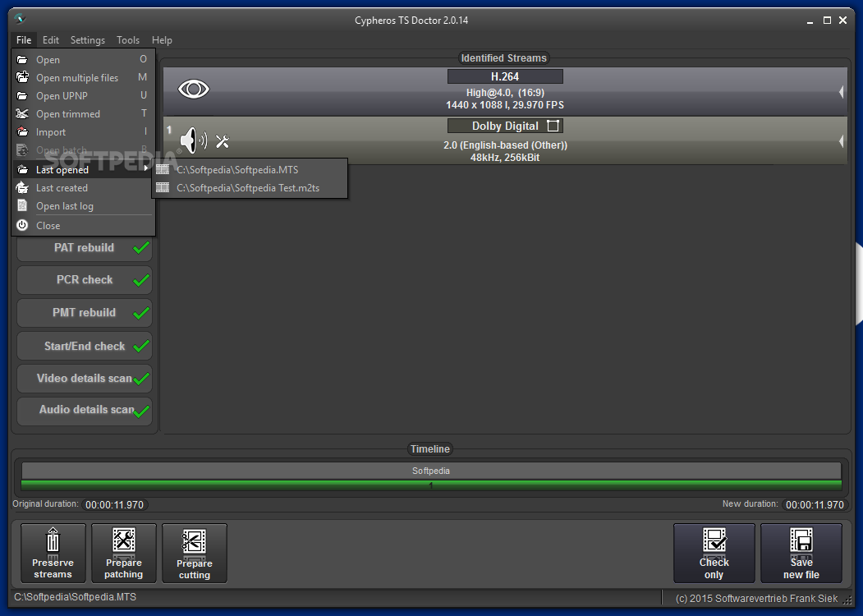863x616 pixels.
Task: Expand the Dolby Digital stream row arrow
Action: 841,141
